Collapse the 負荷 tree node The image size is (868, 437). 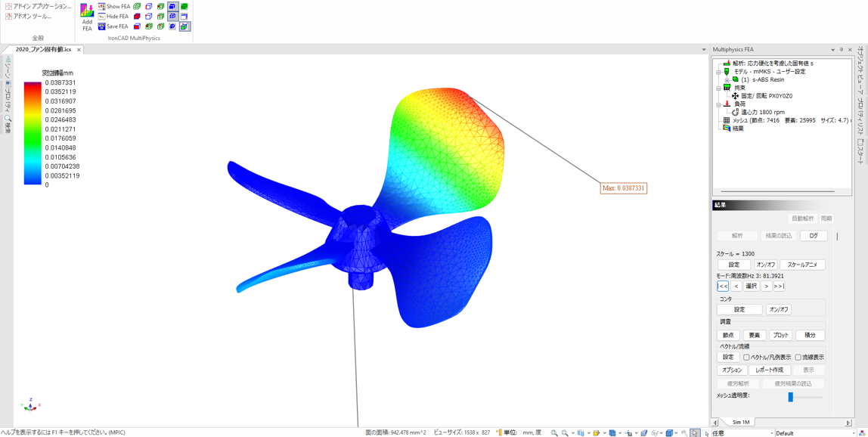point(718,104)
